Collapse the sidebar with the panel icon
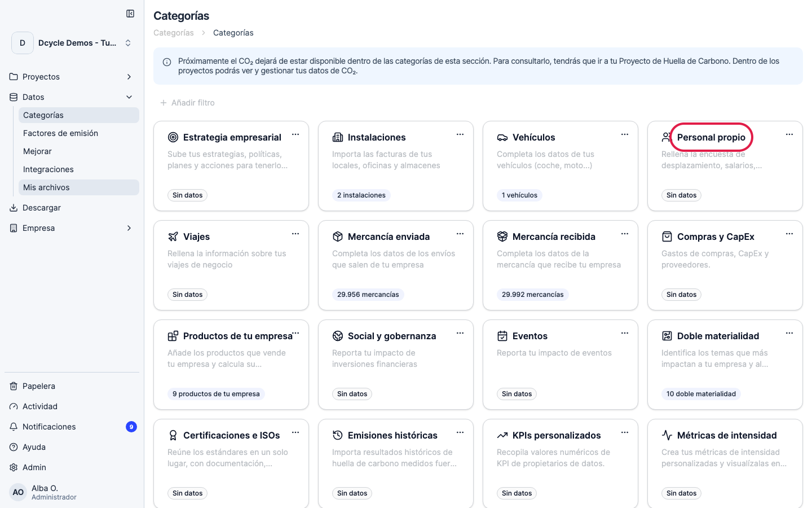The width and height of the screenshot is (812, 508). click(130, 14)
